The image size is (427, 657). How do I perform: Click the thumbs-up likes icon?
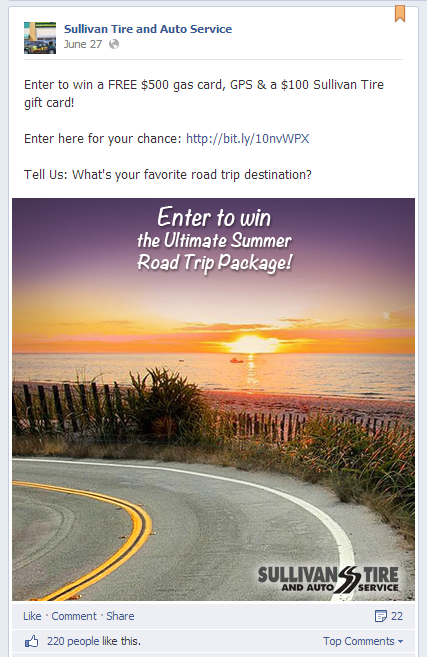(x=31, y=641)
